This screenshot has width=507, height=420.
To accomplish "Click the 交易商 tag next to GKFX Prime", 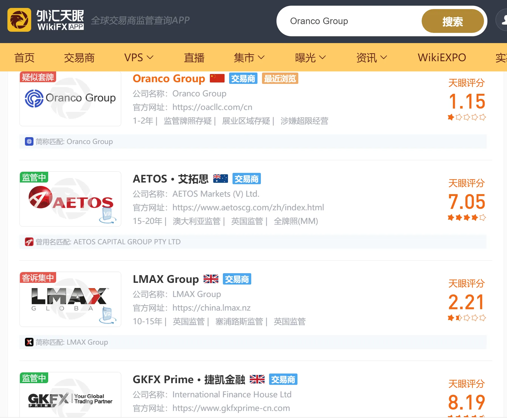I will [283, 379].
